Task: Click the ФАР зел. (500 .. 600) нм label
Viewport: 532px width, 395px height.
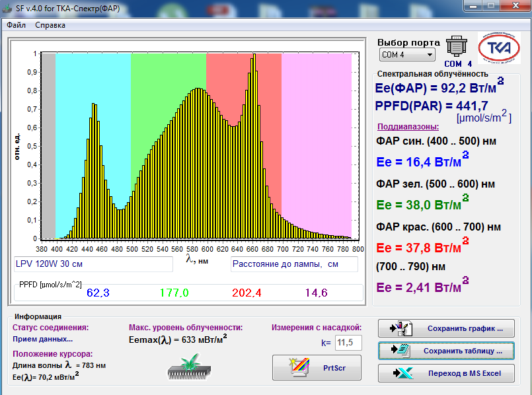Action: pyautogui.click(x=436, y=184)
